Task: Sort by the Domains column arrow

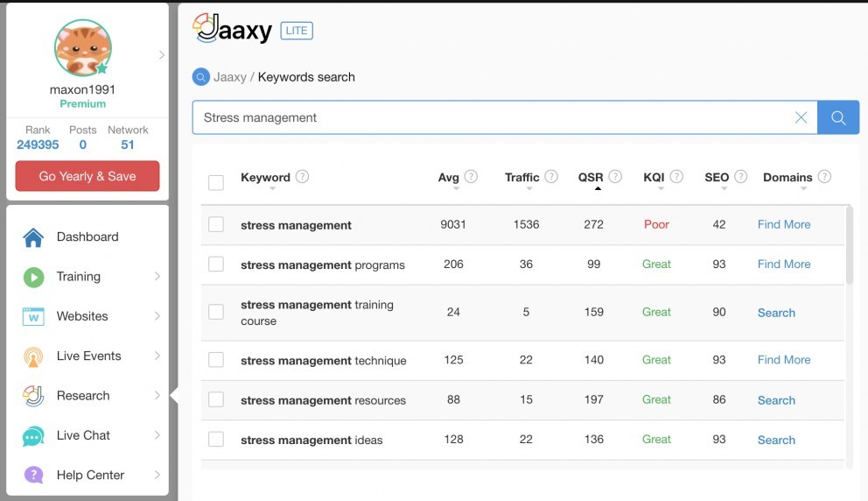Action: tap(804, 189)
